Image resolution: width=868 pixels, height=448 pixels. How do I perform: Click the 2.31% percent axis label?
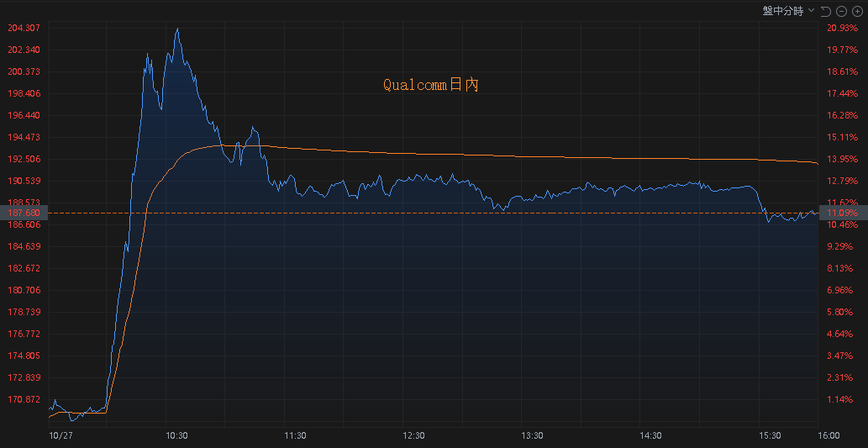[839, 377]
